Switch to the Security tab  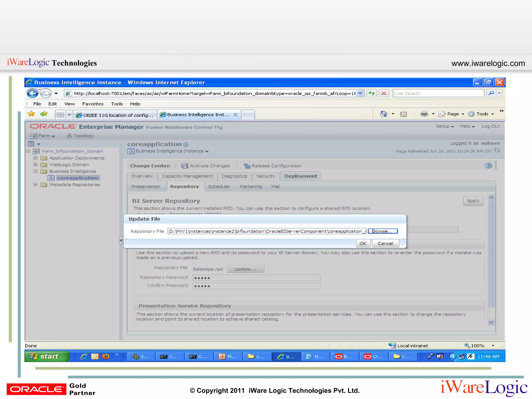(x=265, y=176)
